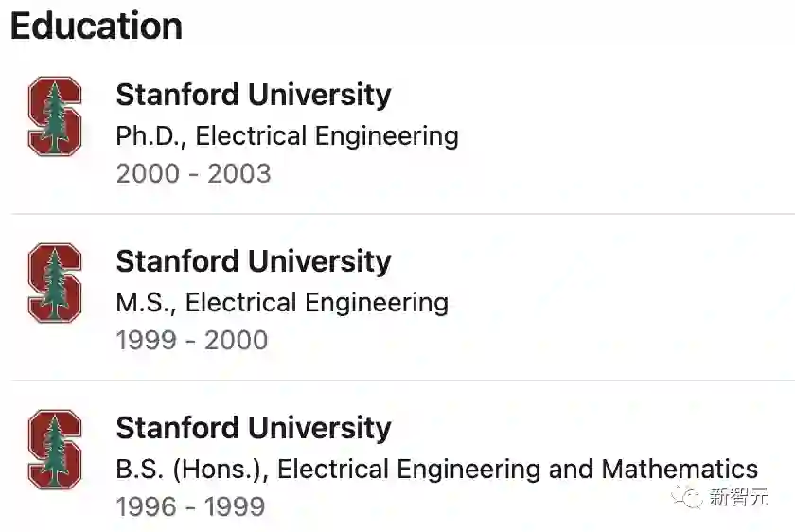The image size is (795, 532).
Task: Click the 2000 - 2003 date range
Action: tap(193, 174)
